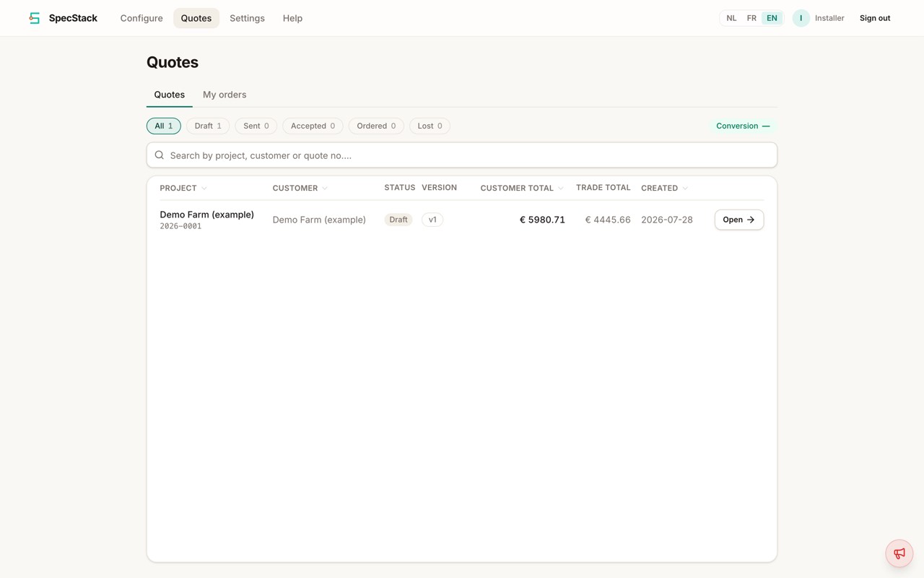Click the Conversion indicator

point(743,126)
